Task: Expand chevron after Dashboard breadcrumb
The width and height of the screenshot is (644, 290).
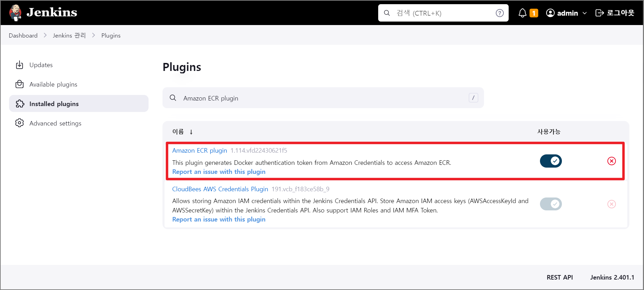Action: tap(45, 35)
